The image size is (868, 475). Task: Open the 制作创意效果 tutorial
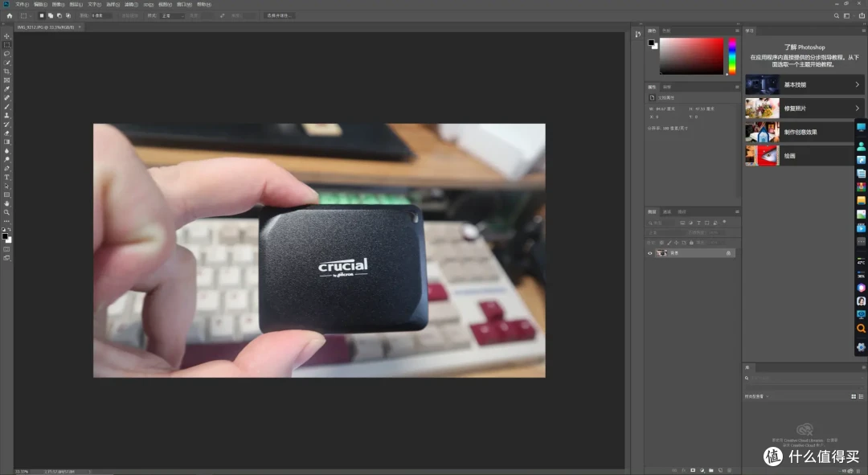(x=800, y=133)
